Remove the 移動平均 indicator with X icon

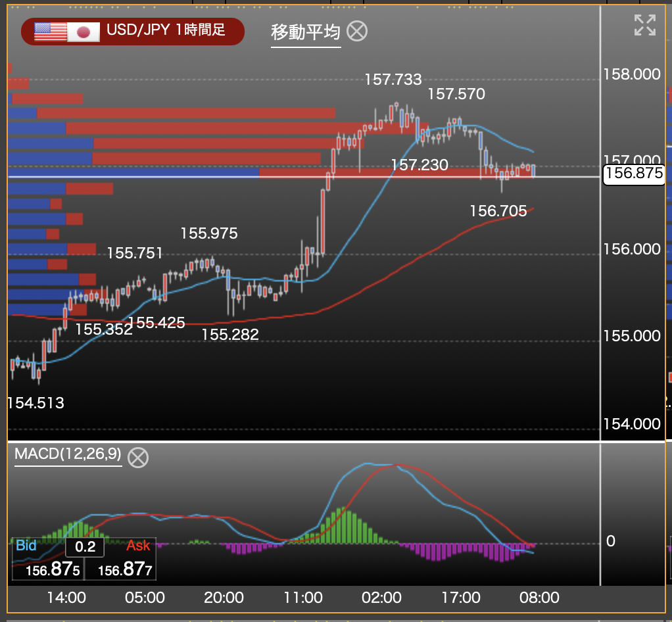point(357,31)
